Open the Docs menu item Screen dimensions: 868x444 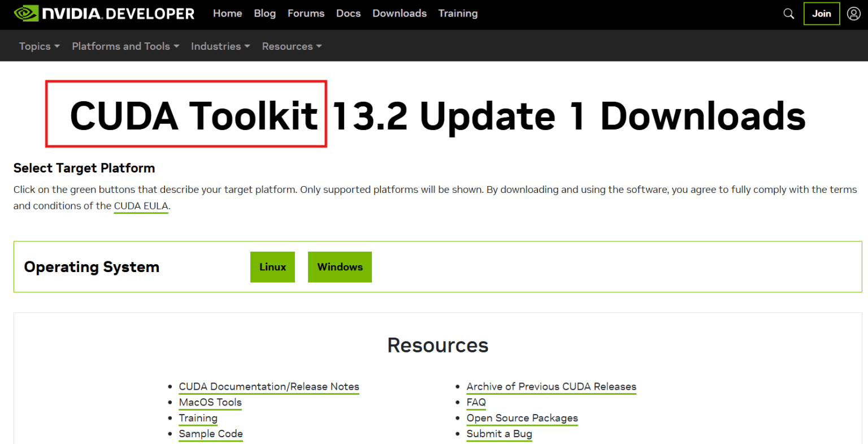[x=349, y=14]
